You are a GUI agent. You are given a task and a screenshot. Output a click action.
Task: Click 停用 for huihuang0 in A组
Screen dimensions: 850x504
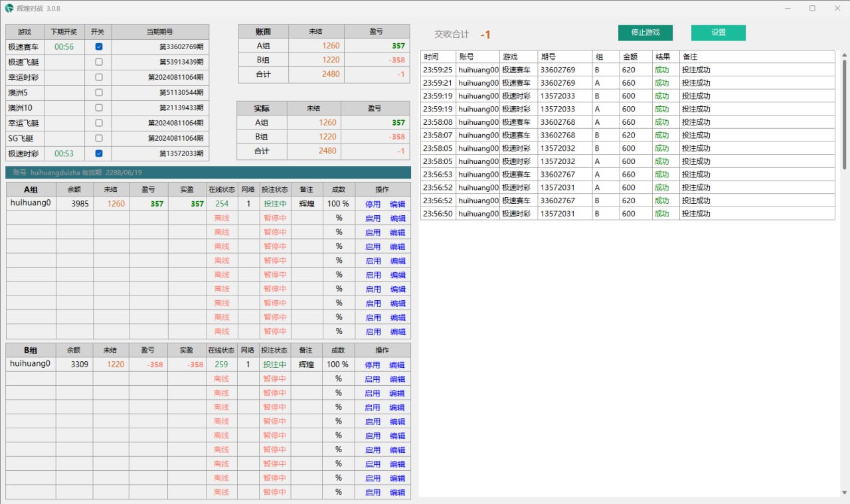(373, 205)
